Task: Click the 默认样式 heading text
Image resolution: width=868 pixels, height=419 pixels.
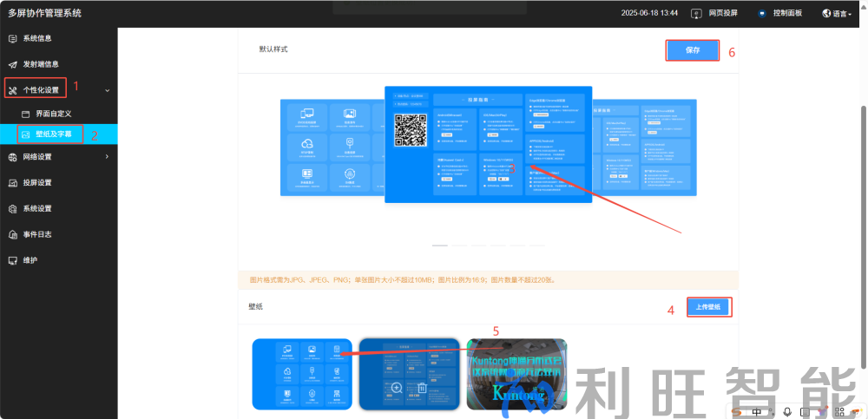Action: point(273,49)
